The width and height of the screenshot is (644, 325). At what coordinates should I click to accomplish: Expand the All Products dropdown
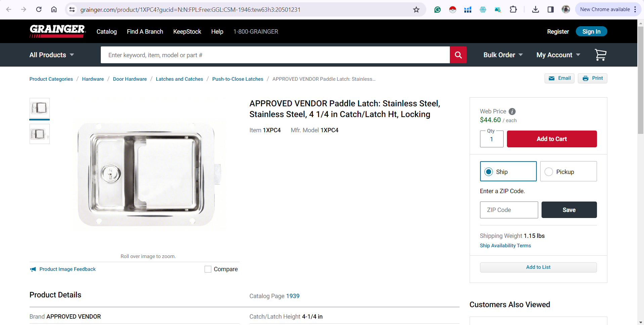tap(52, 55)
